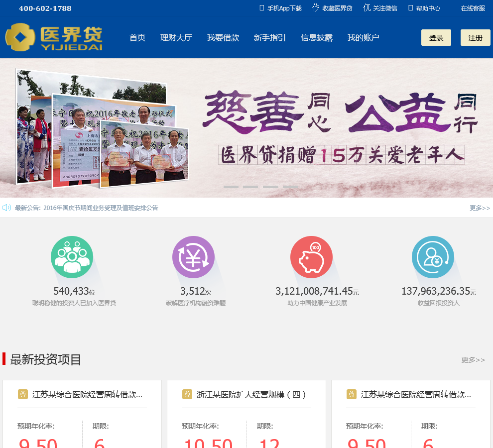This screenshot has height=448, width=493.
Task: Click 收藏医界贷 text link
Action: [337, 8]
